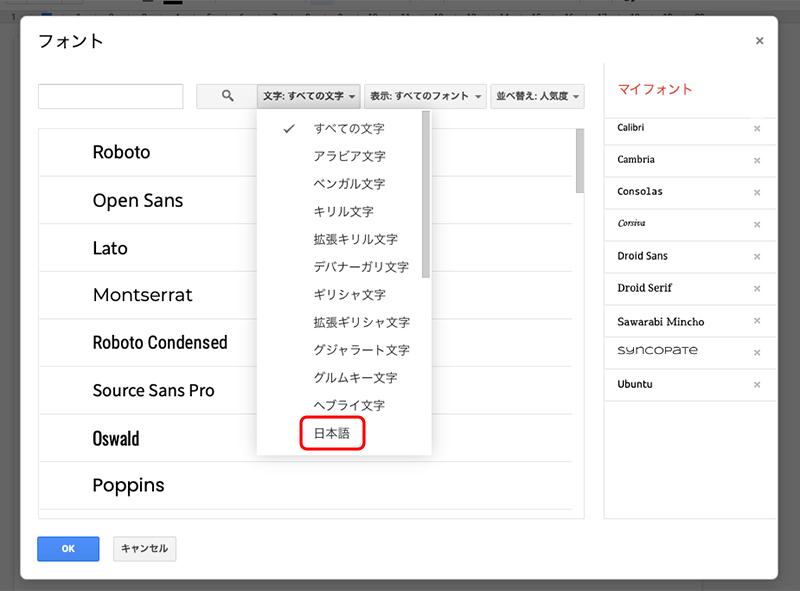Remove Droid Serif from My Fonts
The image size is (800, 591).
point(757,289)
